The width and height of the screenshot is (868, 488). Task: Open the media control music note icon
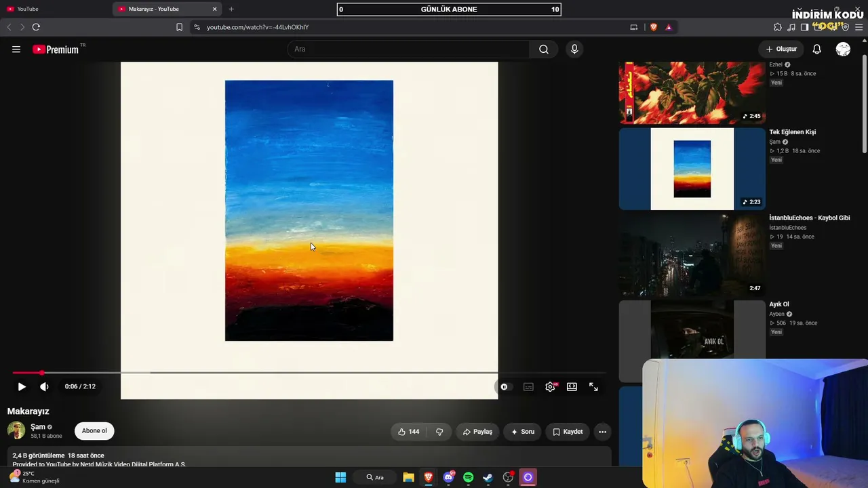point(791,27)
